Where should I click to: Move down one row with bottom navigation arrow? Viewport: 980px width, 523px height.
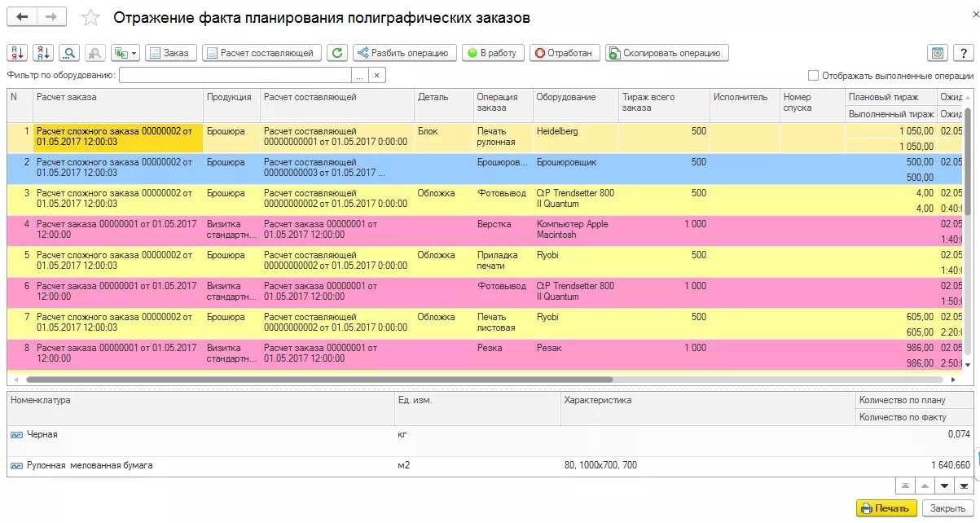pos(944,486)
